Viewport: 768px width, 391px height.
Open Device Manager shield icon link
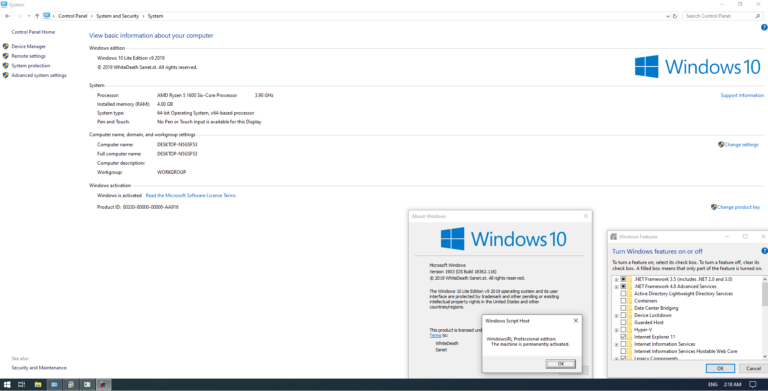click(x=6, y=46)
